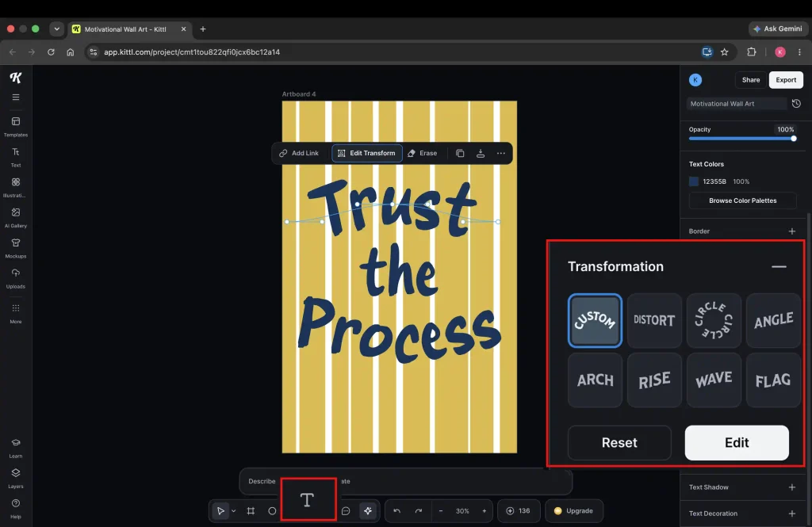The width and height of the screenshot is (812, 527).
Task: Select the Text tool in bottom toolbar
Action: pos(308,499)
